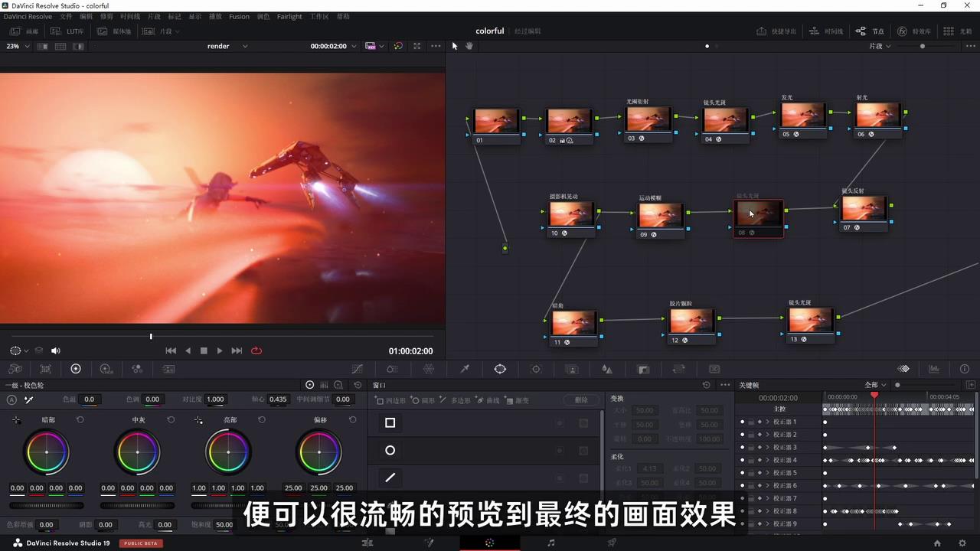Open the Tracker panel
Image resolution: width=980 pixels, height=551 pixels.
click(x=535, y=369)
